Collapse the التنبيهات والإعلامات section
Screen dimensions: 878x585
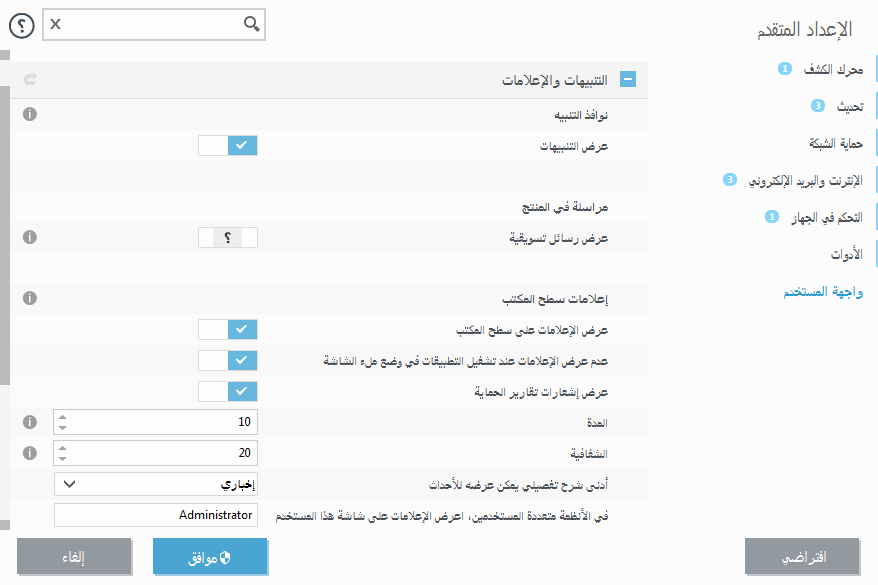[627, 79]
